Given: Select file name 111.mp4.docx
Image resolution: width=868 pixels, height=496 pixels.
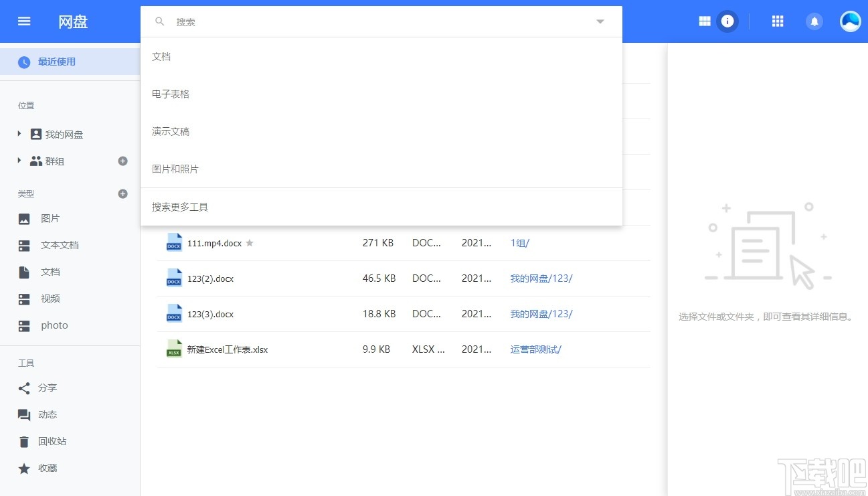Looking at the screenshot, I should point(214,243).
